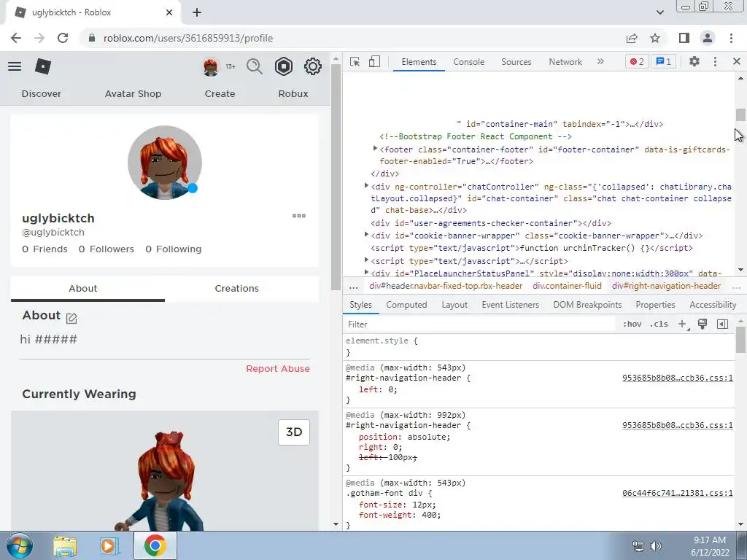Activate DevTools inspect element picker
Image resolution: width=747 pixels, height=560 pixels.
(355, 62)
